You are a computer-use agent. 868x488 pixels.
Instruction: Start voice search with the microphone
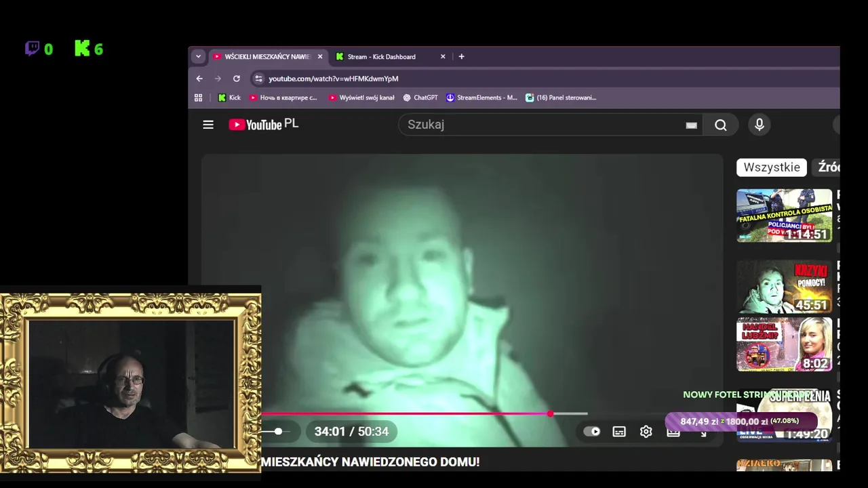point(759,125)
